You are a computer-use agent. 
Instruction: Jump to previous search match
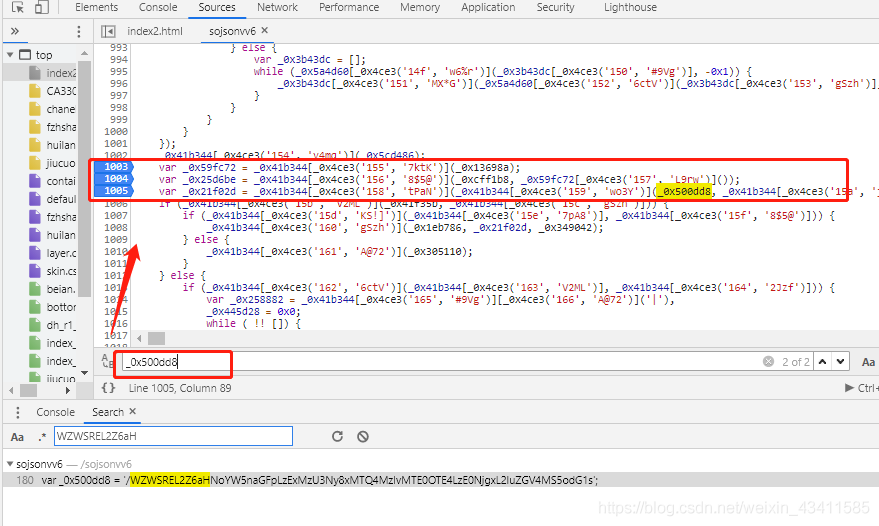[x=822, y=362]
